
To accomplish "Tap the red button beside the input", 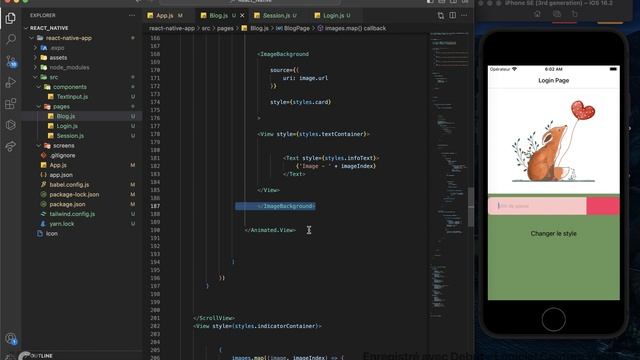I will pos(603,206).
